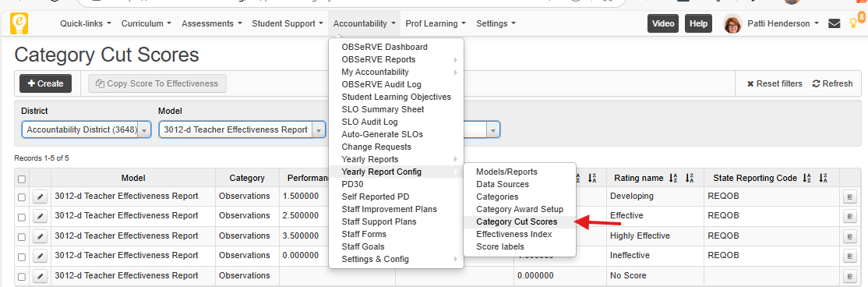Click Reset filters link
The height and width of the screenshot is (287, 868).
pos(774,83)
